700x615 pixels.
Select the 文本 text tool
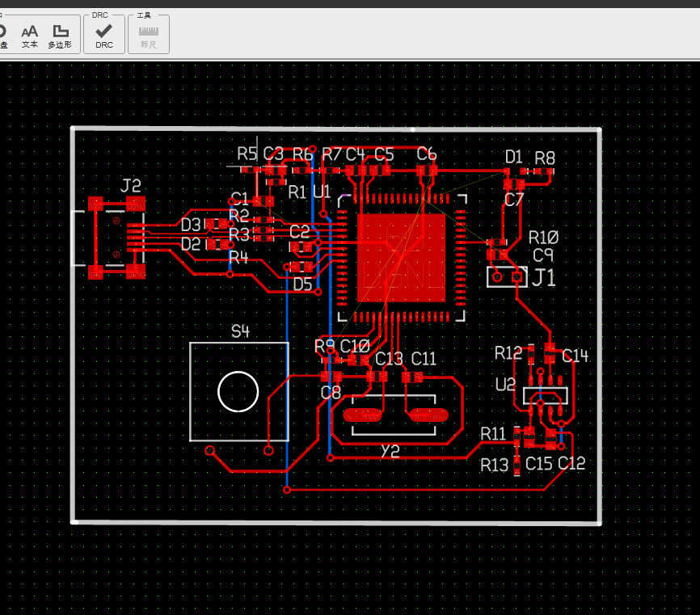point(29,36)
